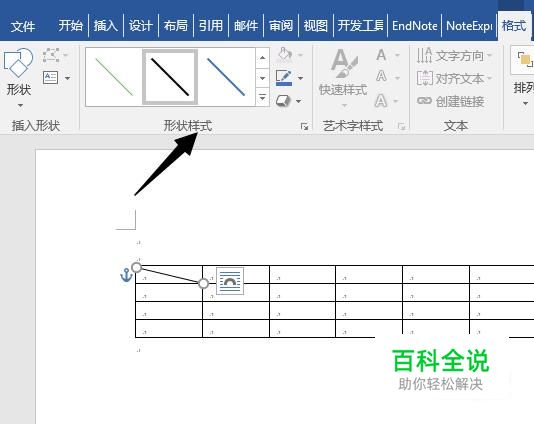Switch to the 开发工具 Developer tab

(x=361, y=26)
